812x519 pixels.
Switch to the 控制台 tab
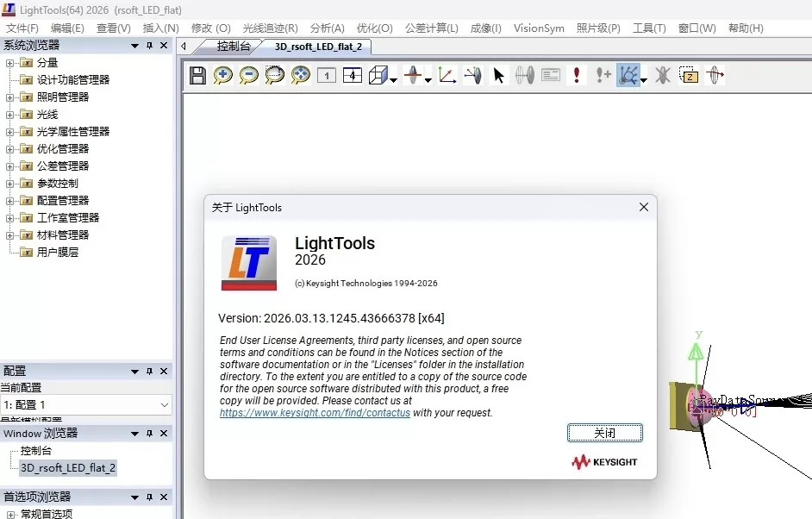pos(233,46)
